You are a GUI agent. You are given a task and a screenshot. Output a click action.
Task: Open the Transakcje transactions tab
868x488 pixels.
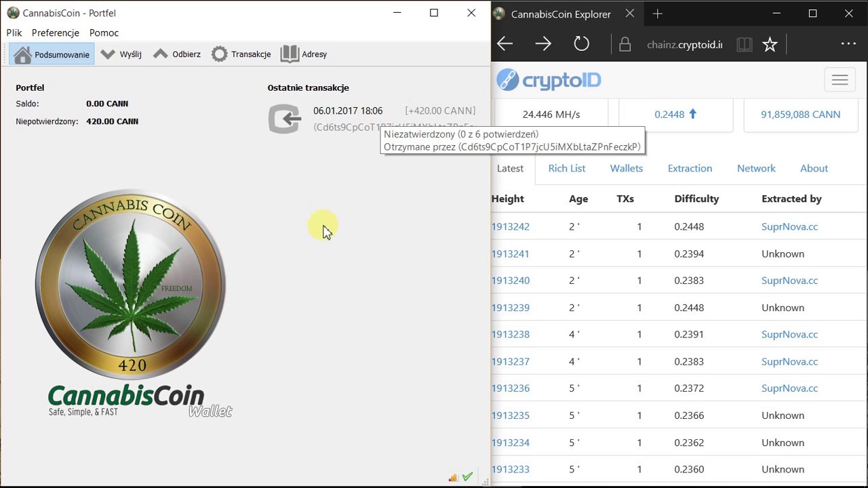point(241,54)
